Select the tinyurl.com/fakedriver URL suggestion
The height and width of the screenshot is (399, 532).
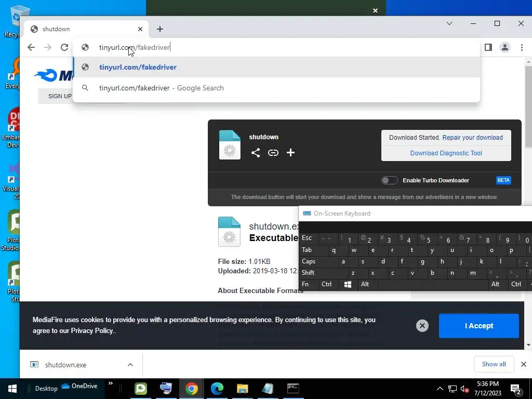[x=276, y=67]
